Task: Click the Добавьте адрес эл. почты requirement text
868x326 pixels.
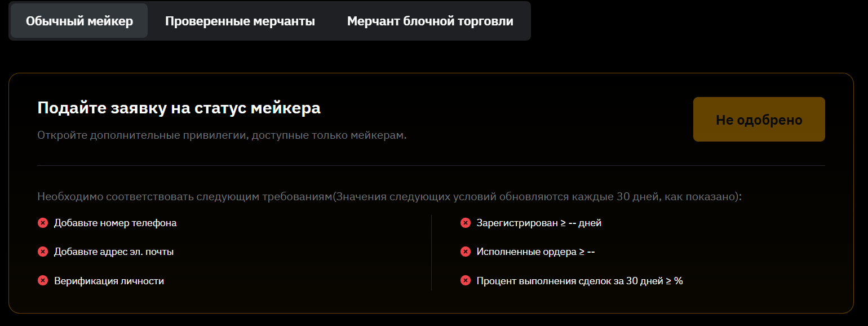Action: pyautogui.click(x=114, y=252)
